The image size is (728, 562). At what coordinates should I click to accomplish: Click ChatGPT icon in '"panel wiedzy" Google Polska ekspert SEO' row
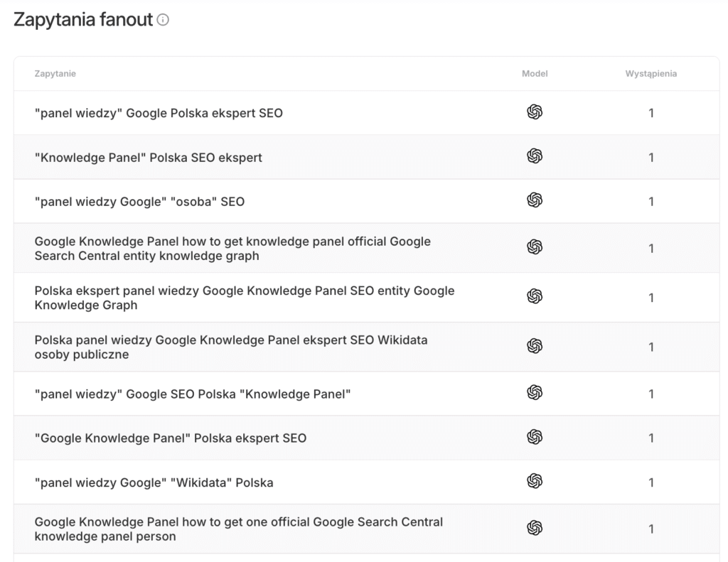click(535, 112)
